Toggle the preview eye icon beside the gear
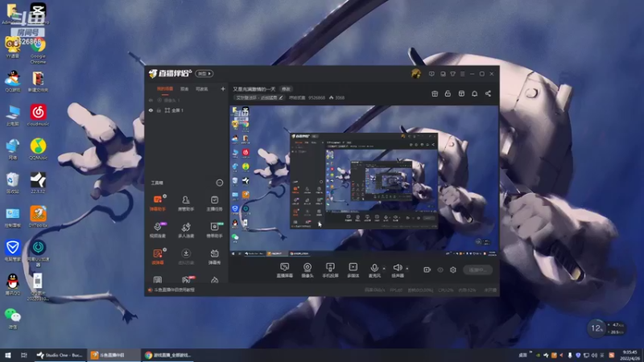This screenshot has height=362, width=644. tap(440, 269)
